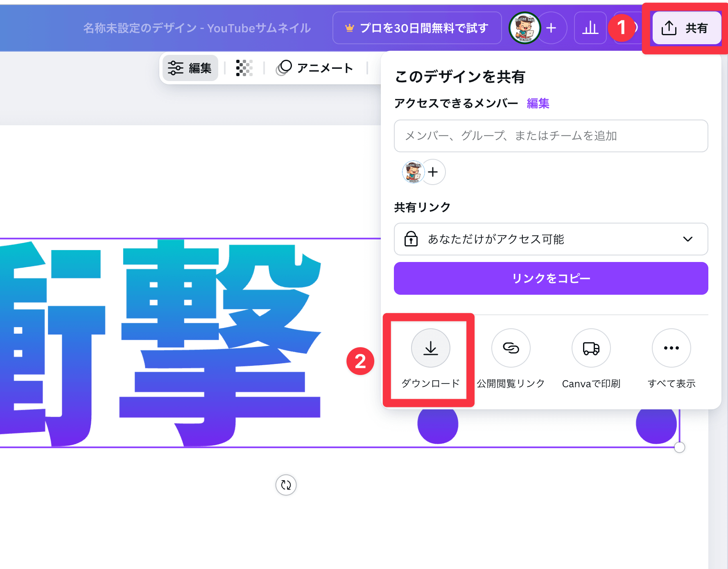Viewport: 728px width, 569px height.
Task: Click the design title in header
Action: coord(197,28)
